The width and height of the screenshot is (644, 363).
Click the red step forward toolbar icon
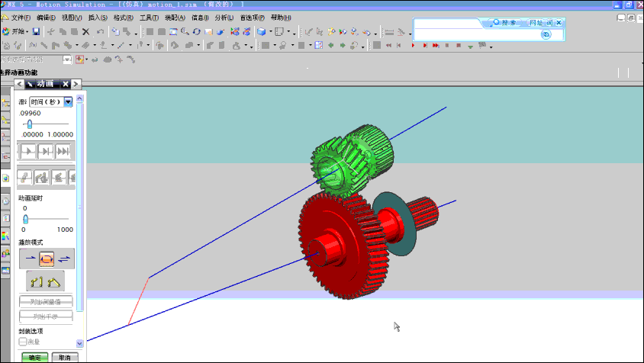pos(425,46)
